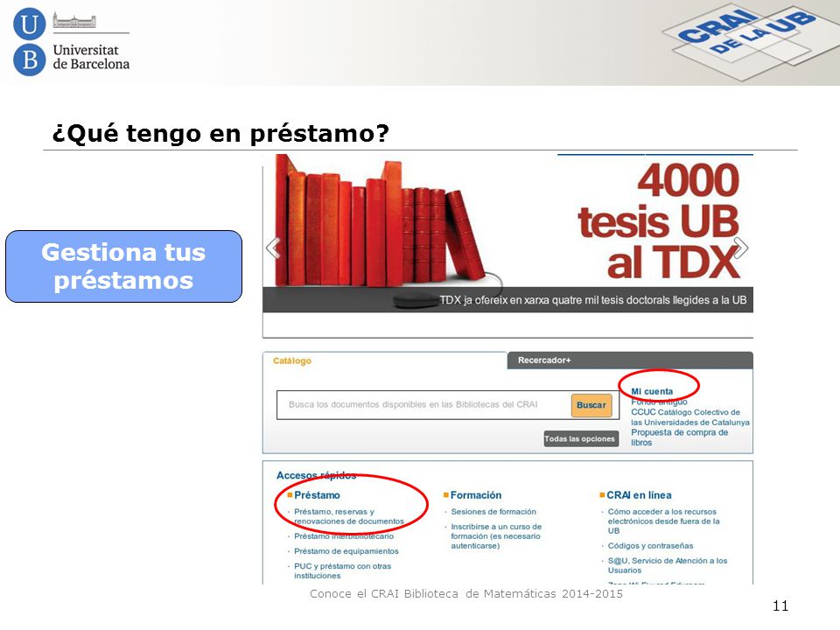This screenshot has height=630, width=840.
Task: Open PUC y préstamo con otras instituciones
Action: pyautogui.click(x=343, y=571)
